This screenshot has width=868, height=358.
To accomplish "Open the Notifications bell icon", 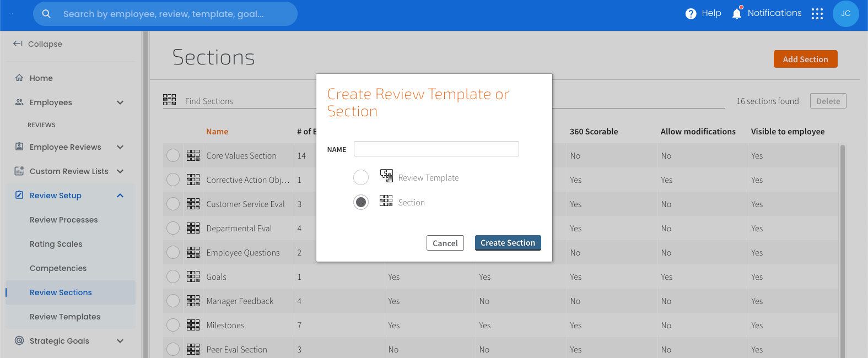I will tap(737, 13).
